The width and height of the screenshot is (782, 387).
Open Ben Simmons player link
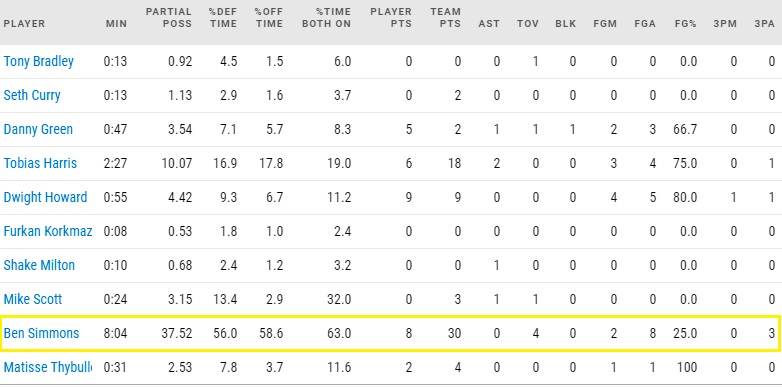coord(41,333)
